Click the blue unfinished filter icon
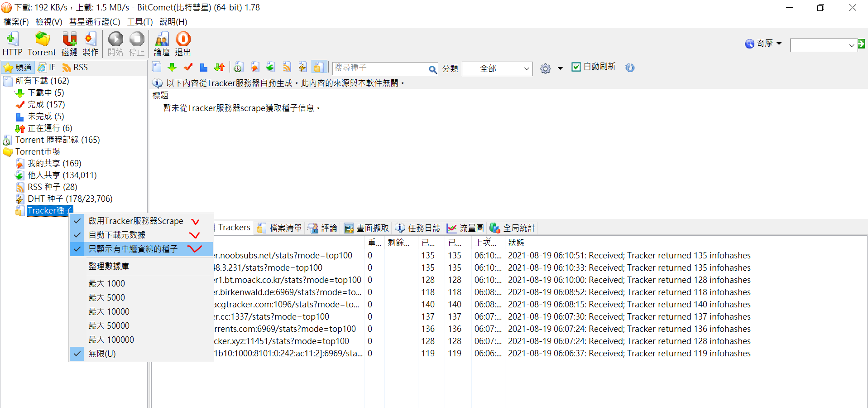The image size is (868, 408). click(x=204, y=67)
